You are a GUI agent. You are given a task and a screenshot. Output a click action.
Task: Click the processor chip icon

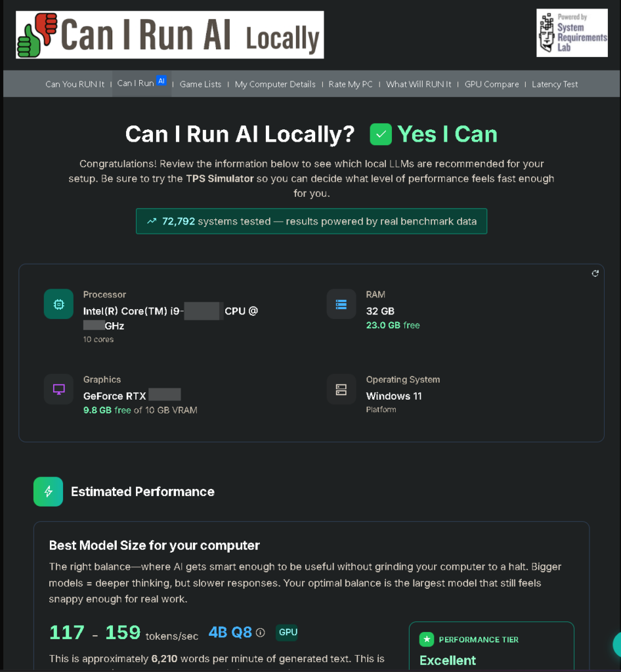pos(58,304)
